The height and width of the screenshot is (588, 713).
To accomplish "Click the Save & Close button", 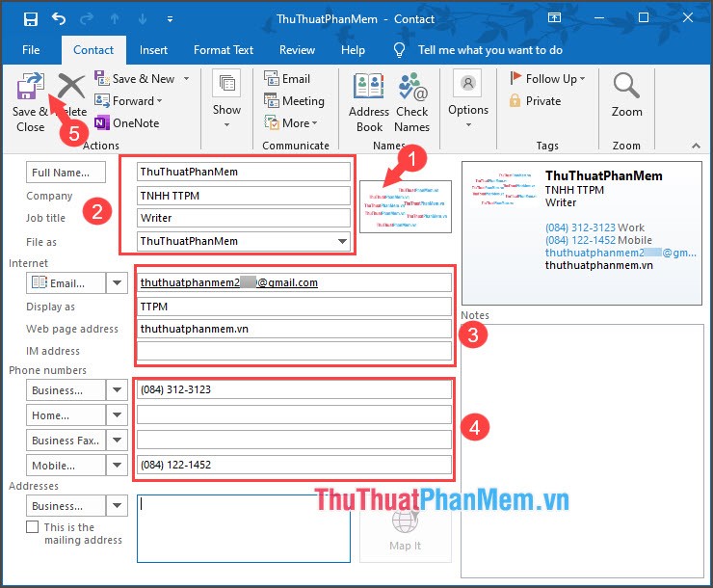I will pos(30,103).
